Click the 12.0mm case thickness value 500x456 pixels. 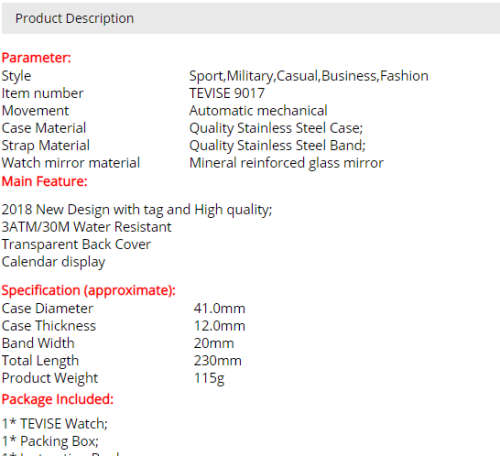tap(219, 326)
